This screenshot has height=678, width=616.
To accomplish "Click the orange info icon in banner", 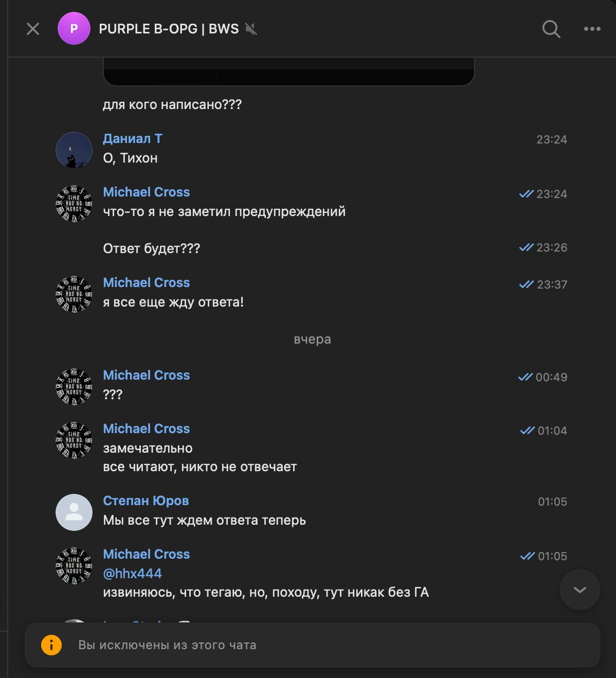I will pyautogui.click(x=51, y=645).
